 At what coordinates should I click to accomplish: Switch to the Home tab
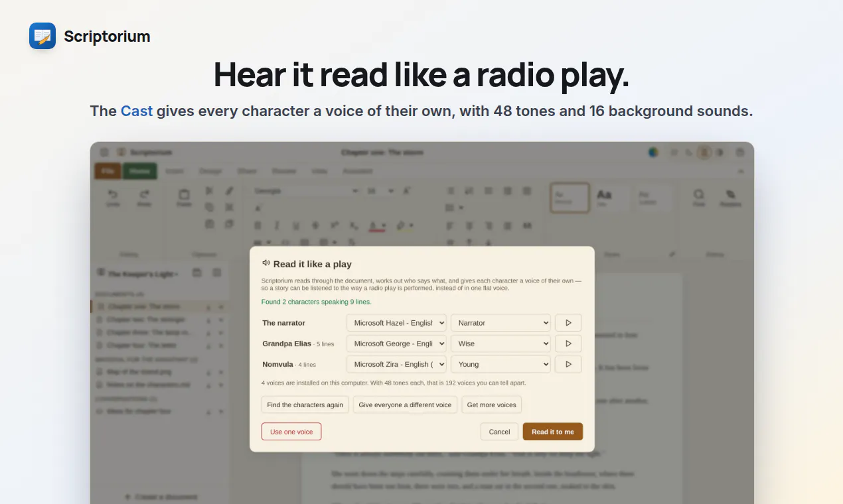tap(139, 171)
